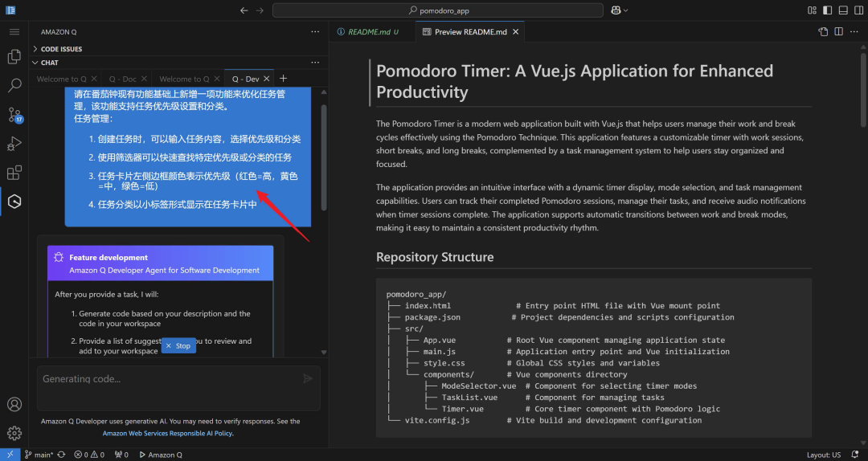
Task: Click the Amazon Q status bar item
Action: click(x=161, y=455)
